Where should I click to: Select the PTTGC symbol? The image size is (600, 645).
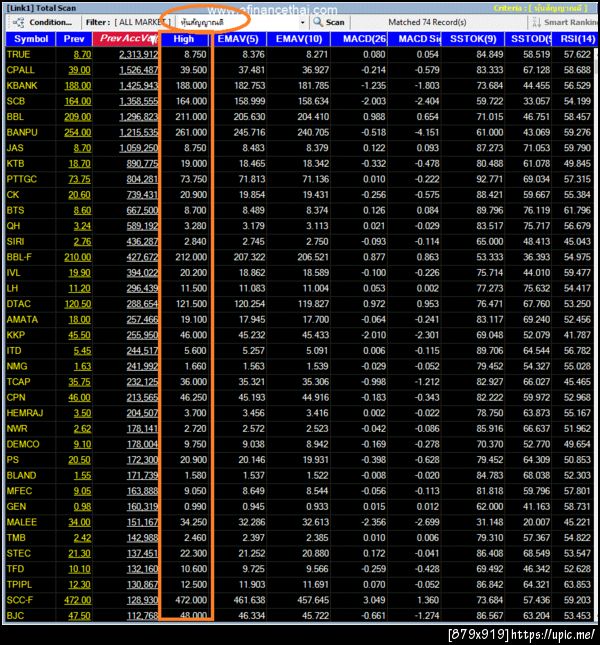pyautogui.click(x=22, y=179)
